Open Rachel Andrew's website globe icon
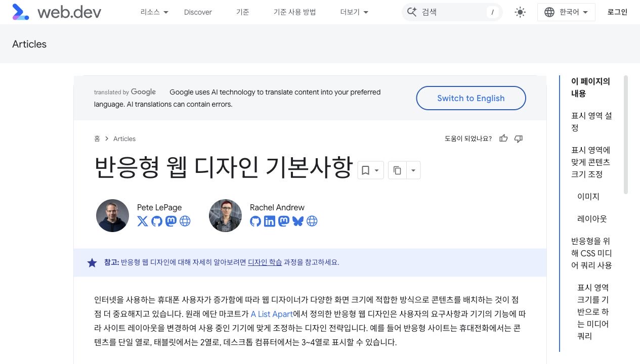This screenshot has width=640, height=364. click(312, 221)
